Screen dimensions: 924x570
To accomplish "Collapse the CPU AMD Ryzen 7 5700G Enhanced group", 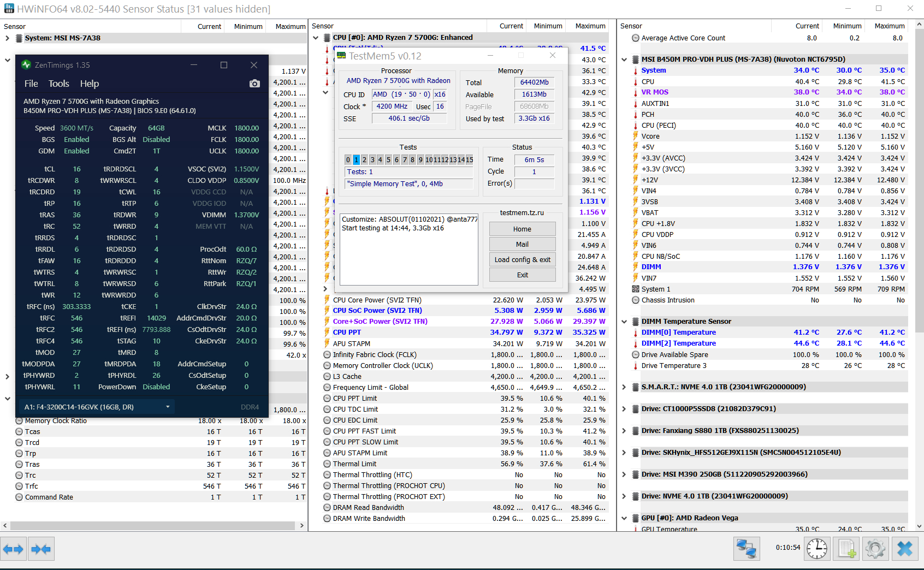I will (x=316, y=38).
